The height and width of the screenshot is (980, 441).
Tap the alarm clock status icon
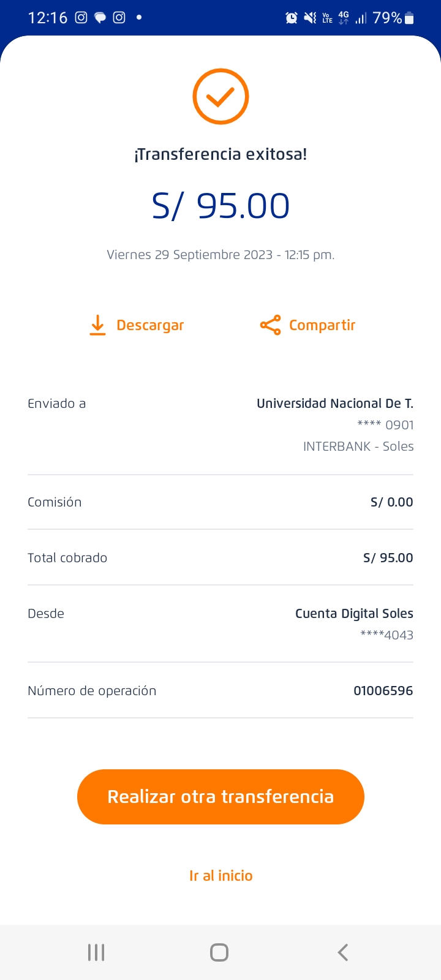coord(292,18)
